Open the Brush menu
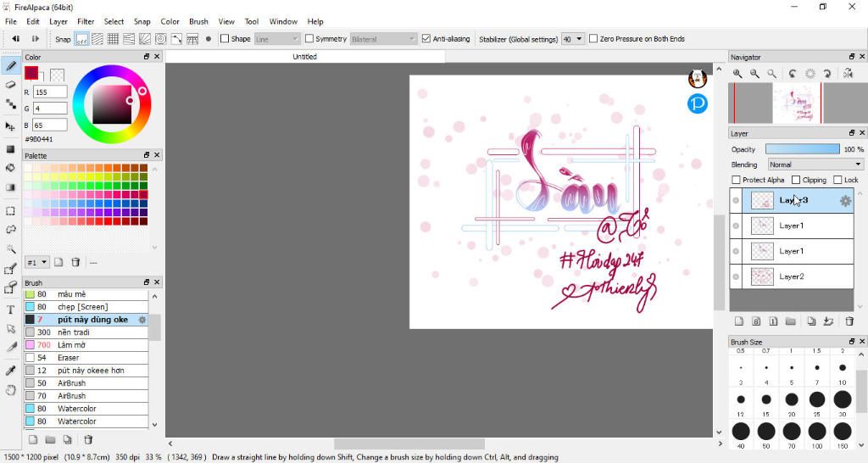The width and height of the screenshot is (868, 463). pyautogui.click(x=198, y=21)
